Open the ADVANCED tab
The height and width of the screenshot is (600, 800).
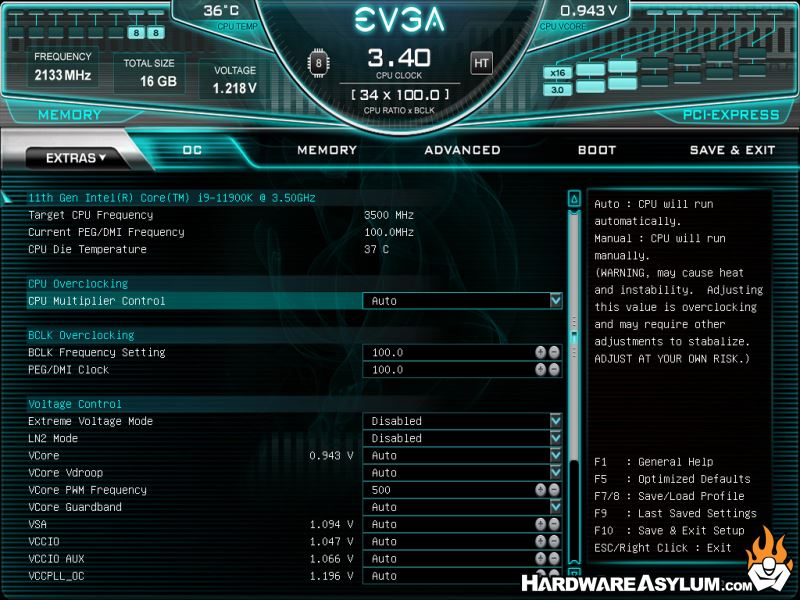(462, 150)
